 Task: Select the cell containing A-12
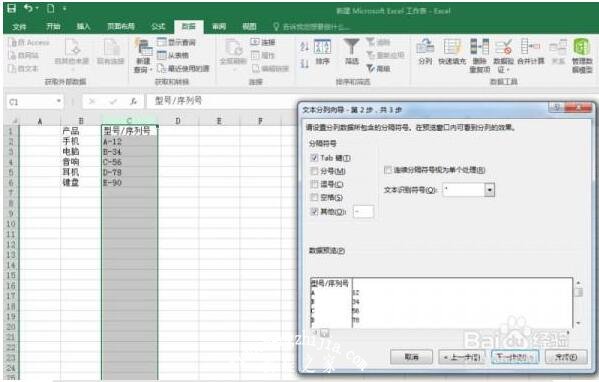[x=129, y=142]
